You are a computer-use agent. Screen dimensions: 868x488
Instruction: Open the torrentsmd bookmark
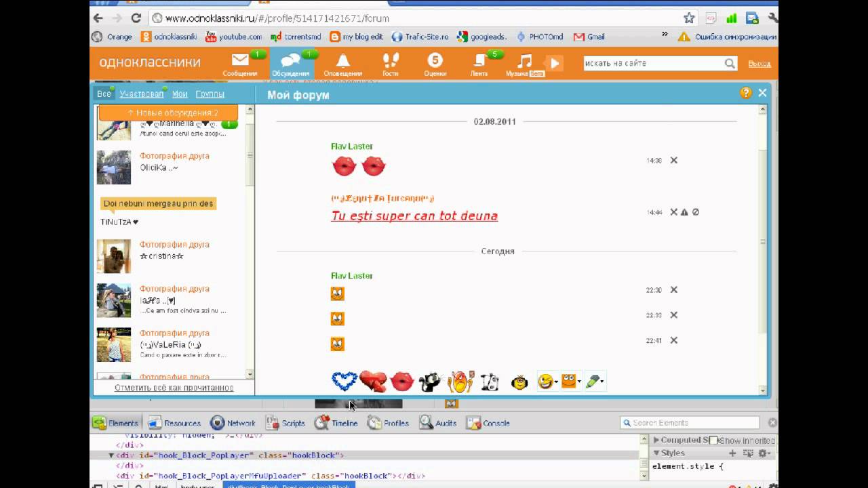coord(294,37)
